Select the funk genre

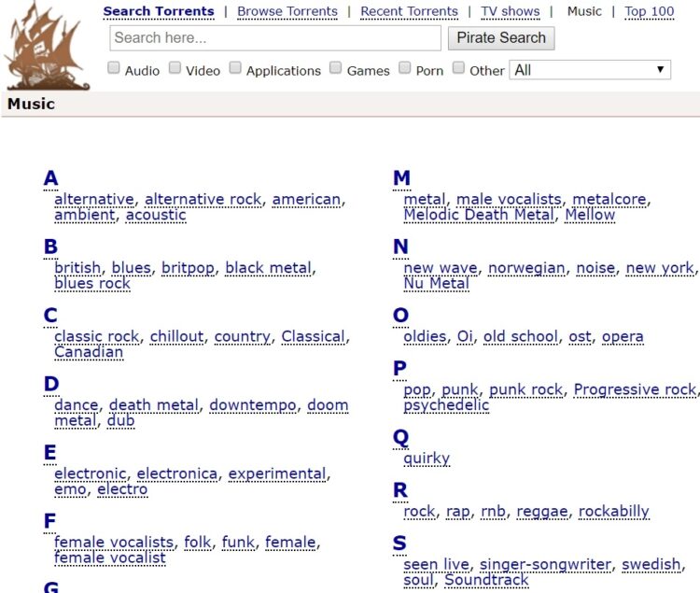[238, 542]
